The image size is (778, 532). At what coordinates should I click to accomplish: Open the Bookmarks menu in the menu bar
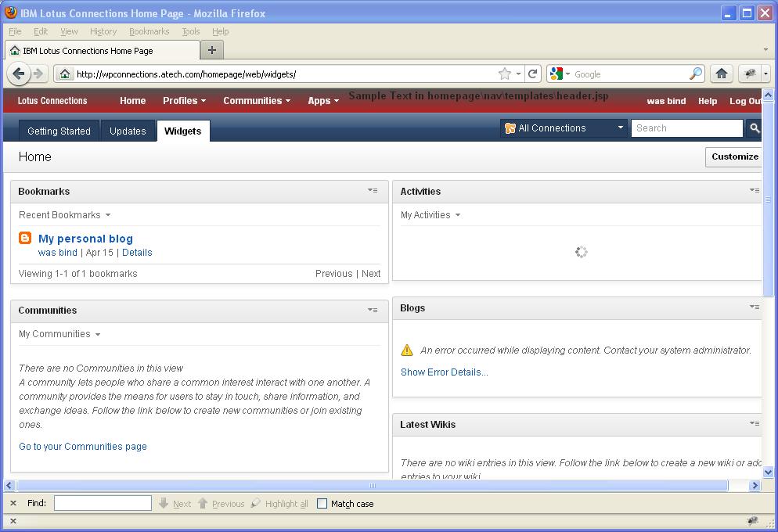149,31
